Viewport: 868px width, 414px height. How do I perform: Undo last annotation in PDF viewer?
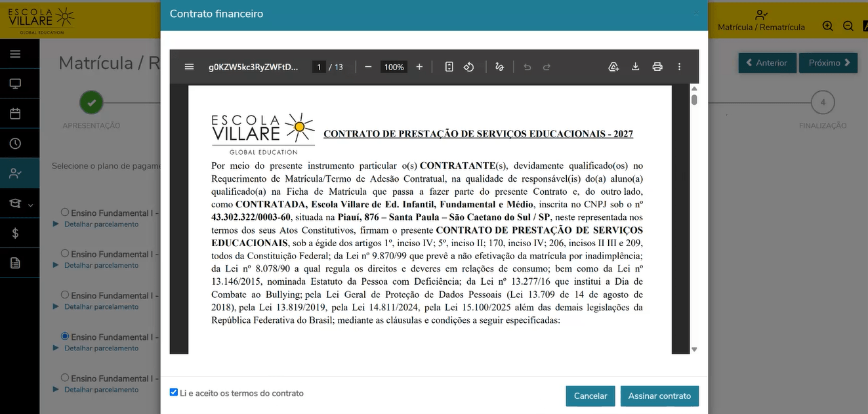(x=527, y=67)
